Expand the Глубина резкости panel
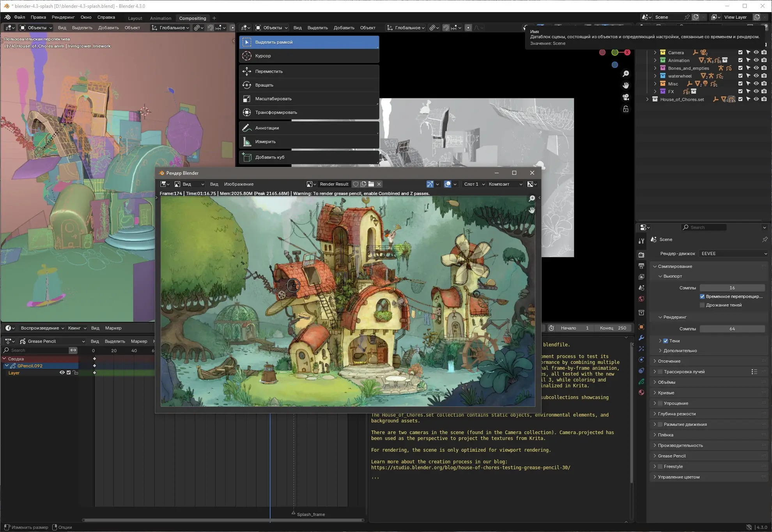 (676, 414)
